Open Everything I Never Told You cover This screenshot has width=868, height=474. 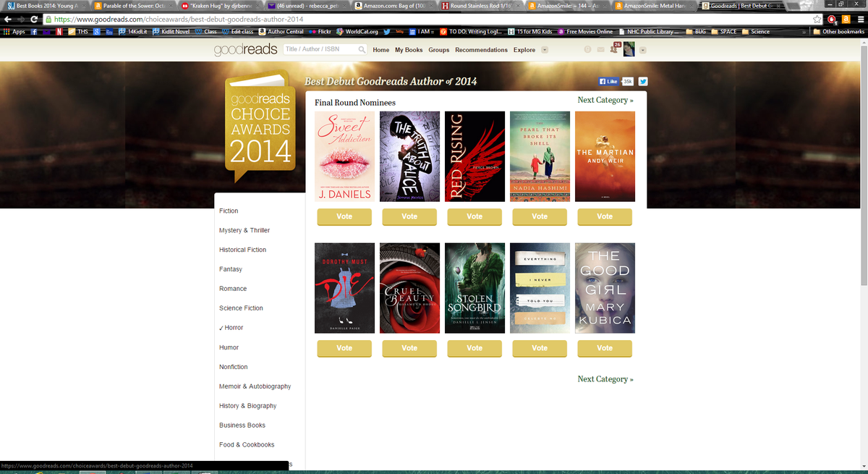[x=540, y=288]
